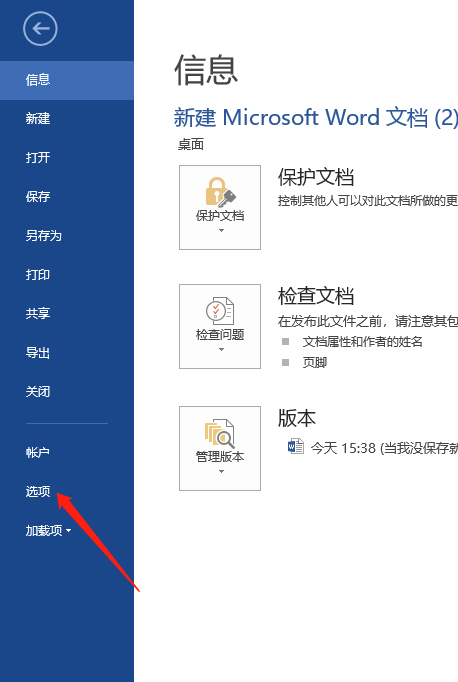Open the 管理版本 documents icon button

coord(220,448)
